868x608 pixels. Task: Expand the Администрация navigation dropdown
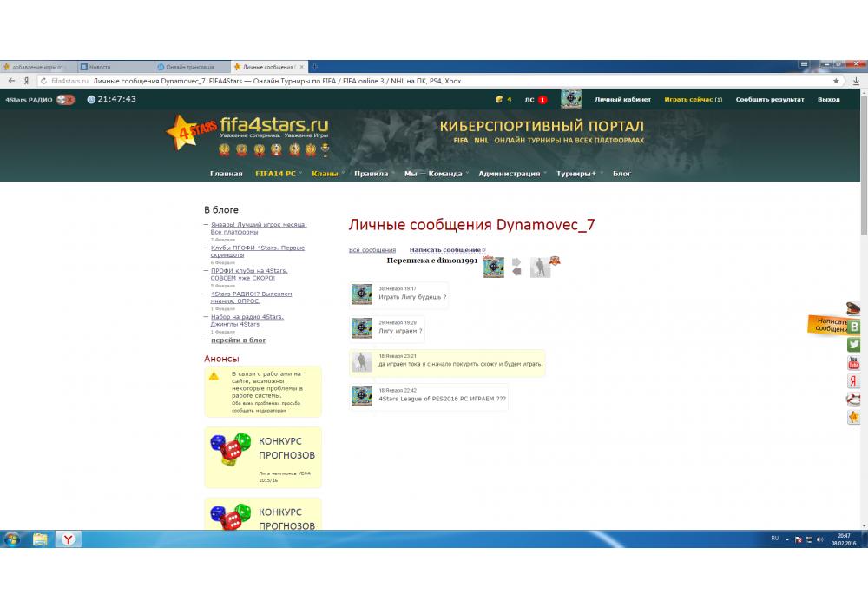click(x=510, y=174)
